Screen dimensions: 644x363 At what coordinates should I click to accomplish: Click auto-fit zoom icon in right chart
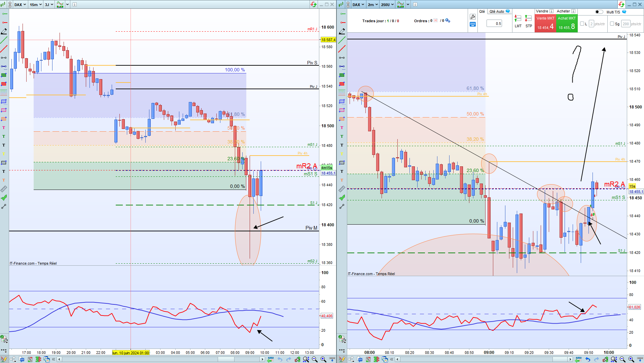tap(614, 359)
